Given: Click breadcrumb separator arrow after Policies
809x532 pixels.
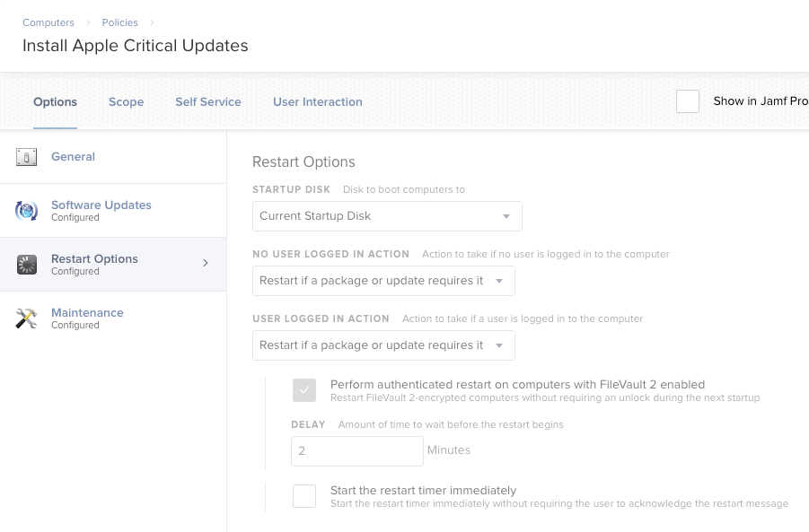Looking at the screenshot, I should pos(152,22).
